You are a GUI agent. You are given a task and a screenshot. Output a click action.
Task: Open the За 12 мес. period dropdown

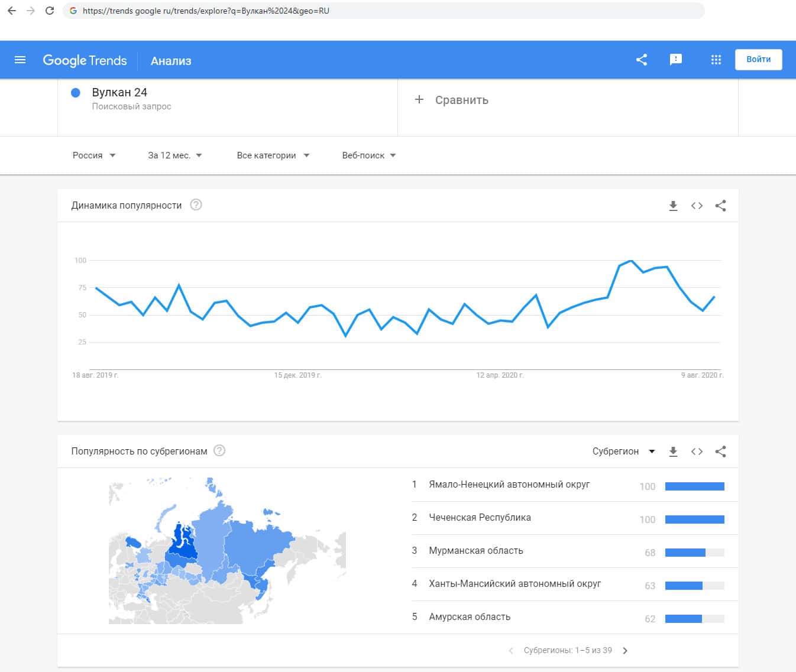point(175,155)
